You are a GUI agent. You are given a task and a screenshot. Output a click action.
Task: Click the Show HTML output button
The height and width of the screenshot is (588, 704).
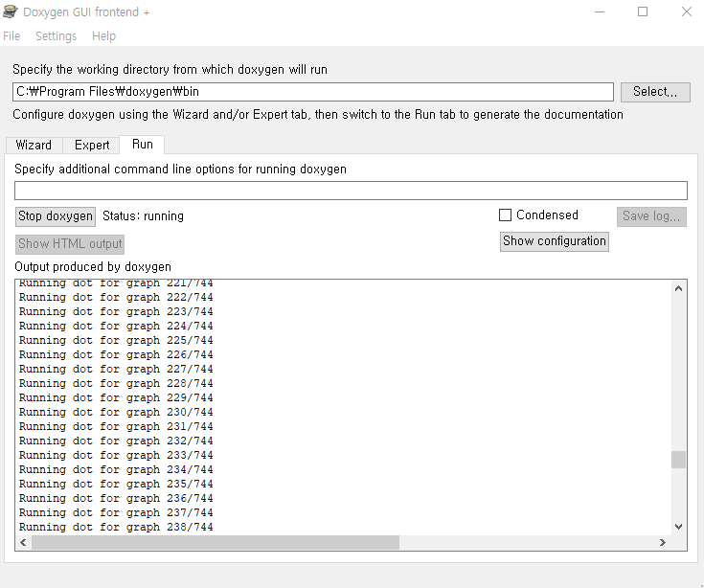[70, 244]
